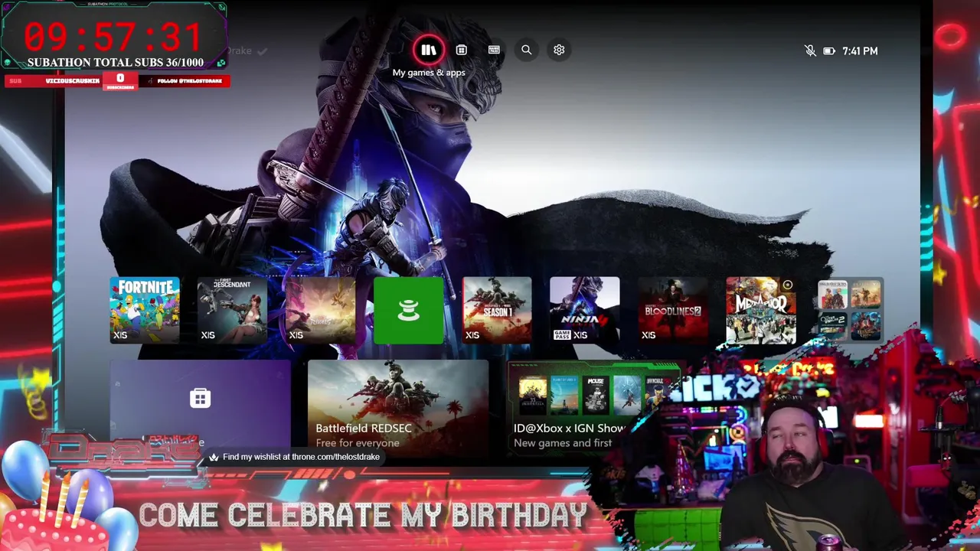Screen dimensions: 980x551
Task: Launch the Metaphor game tile
Action: click(761, 310)
